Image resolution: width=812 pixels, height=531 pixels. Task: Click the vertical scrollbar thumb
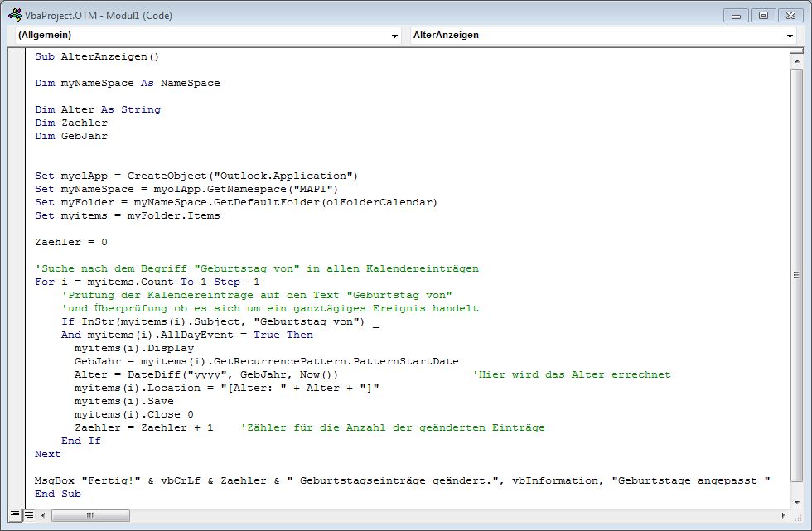click(796, 275)
